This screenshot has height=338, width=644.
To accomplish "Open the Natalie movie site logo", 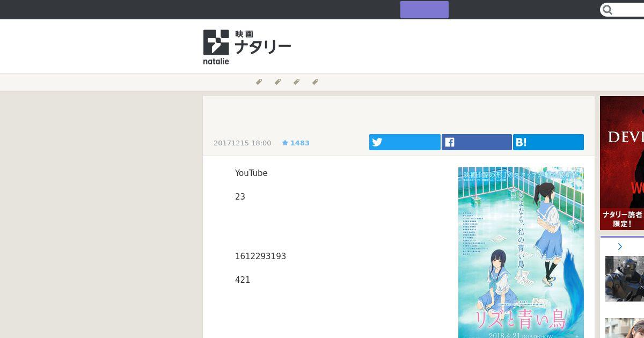I will point(247,47).
